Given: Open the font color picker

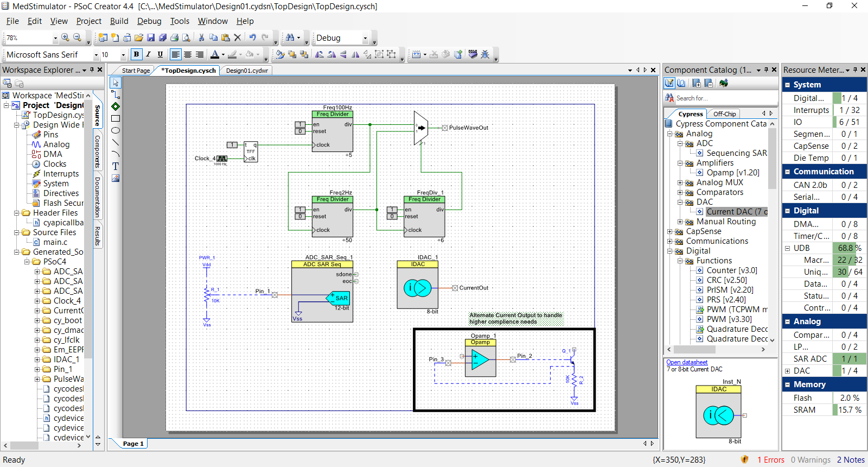Looking at the screenshot, I should pos(215,54).
